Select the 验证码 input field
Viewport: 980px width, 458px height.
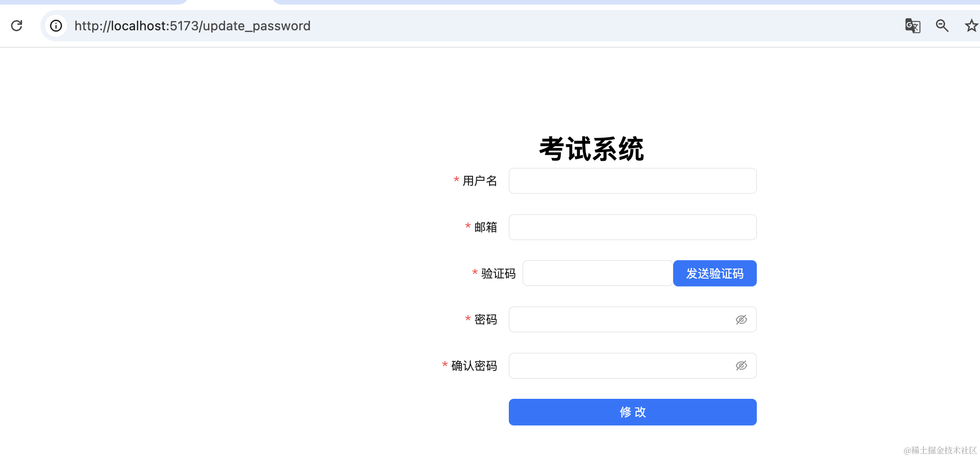coord(597,274)
